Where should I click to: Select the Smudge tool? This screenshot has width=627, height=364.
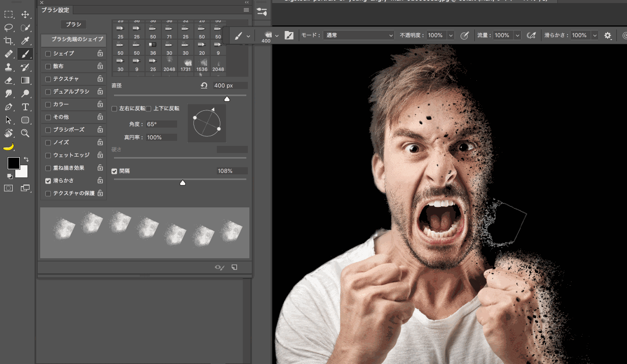9,94
